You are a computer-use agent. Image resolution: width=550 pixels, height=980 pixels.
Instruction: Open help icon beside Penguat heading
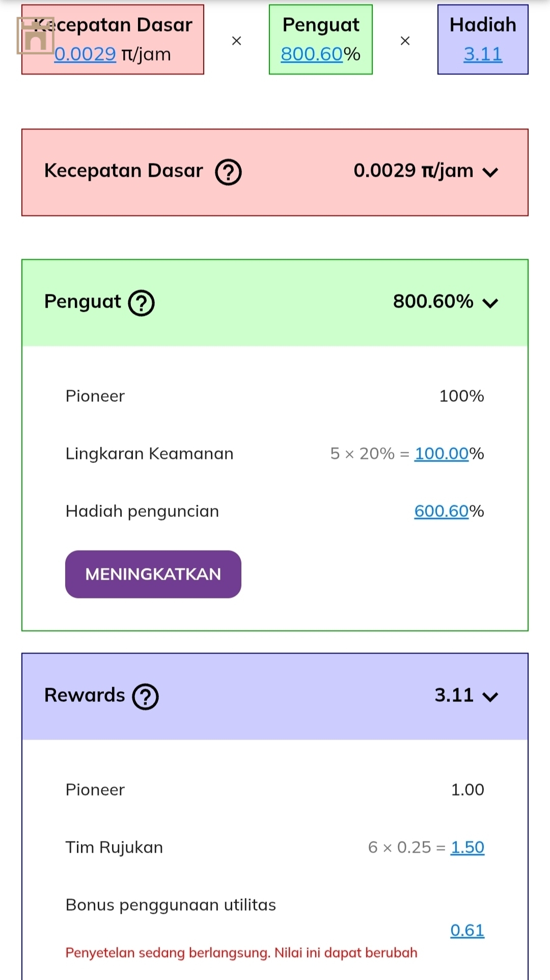pos(141,303)
